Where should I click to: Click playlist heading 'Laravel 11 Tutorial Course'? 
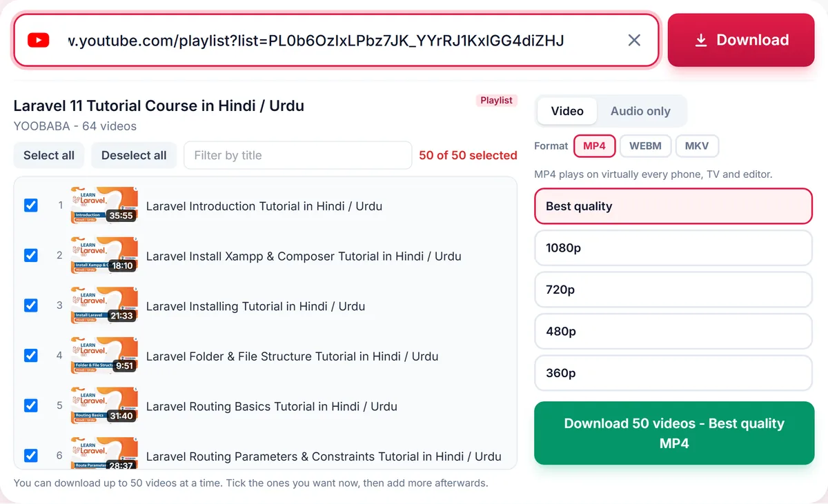pyautogui.click(x=159, y=105)
